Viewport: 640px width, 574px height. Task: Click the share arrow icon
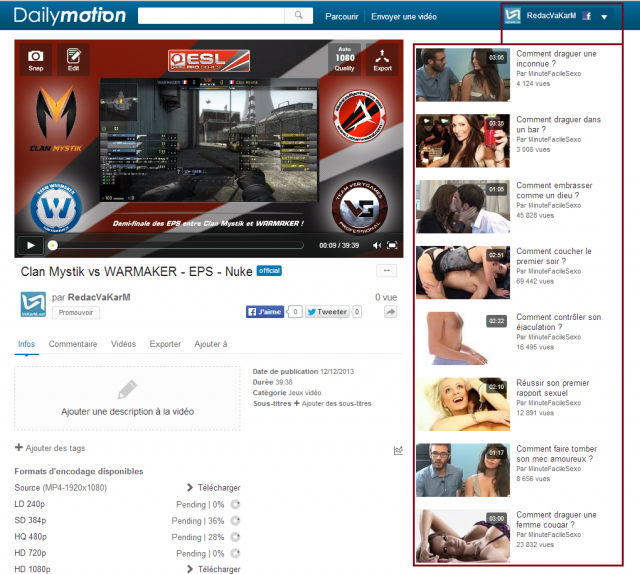click(x=390, y=312)
